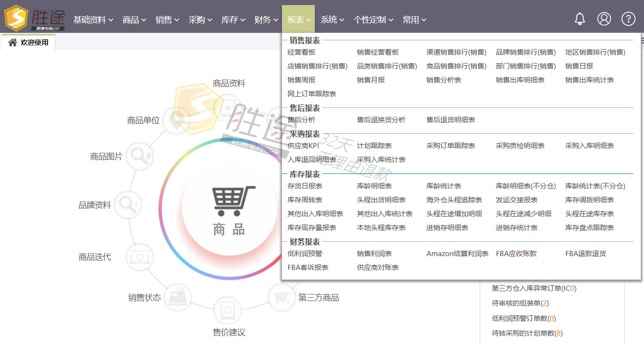The height and width of the screenshot is (344, 644).
Task: Open 库存现存量报表
Action: point(312,228)
